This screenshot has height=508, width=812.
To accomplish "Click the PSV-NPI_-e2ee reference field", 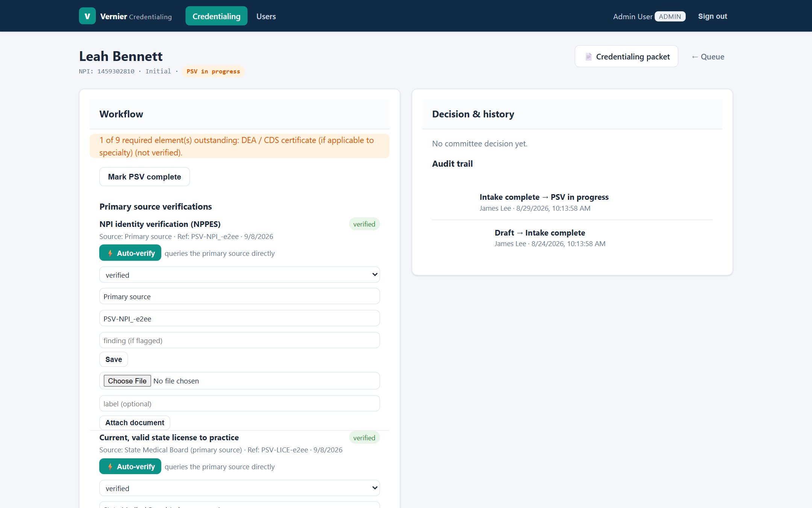I will pyautogui.click(x=239, y=318).
